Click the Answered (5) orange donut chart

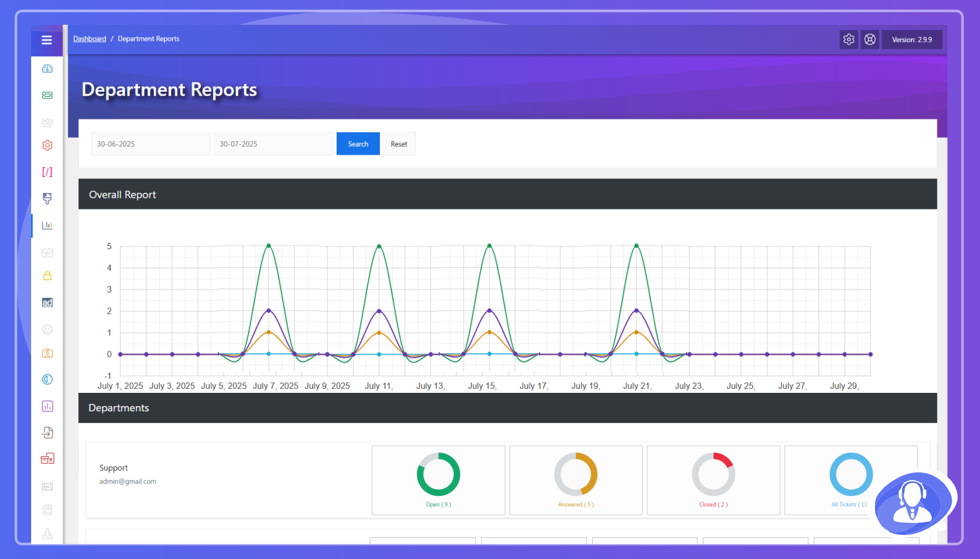coord(576,474)
